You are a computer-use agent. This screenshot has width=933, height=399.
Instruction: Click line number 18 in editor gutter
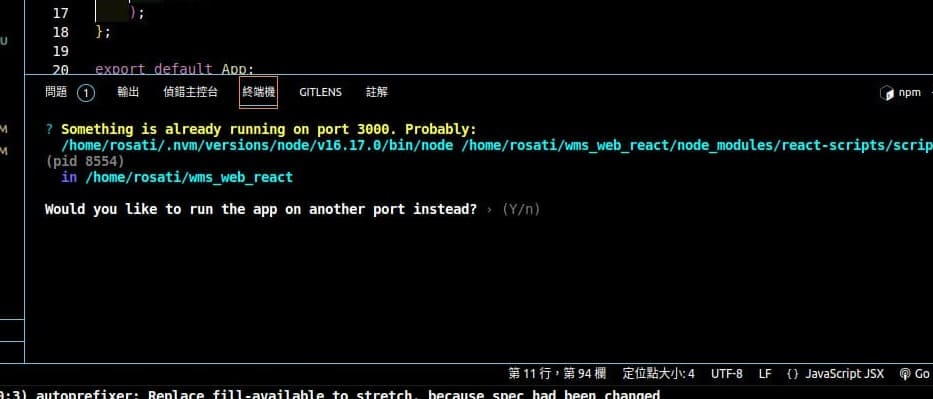point(61,32)
